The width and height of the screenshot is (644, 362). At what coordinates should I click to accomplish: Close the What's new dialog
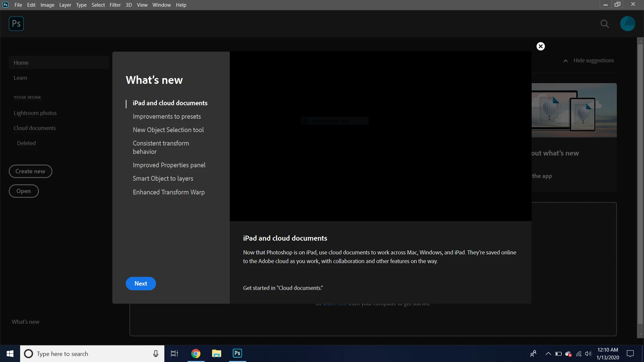540,46
